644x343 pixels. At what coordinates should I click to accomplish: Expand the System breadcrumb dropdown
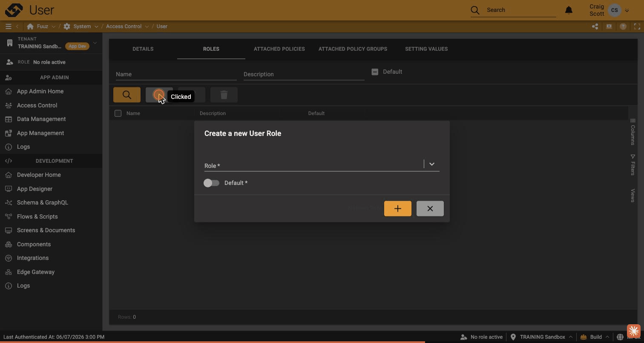point(96,26)
